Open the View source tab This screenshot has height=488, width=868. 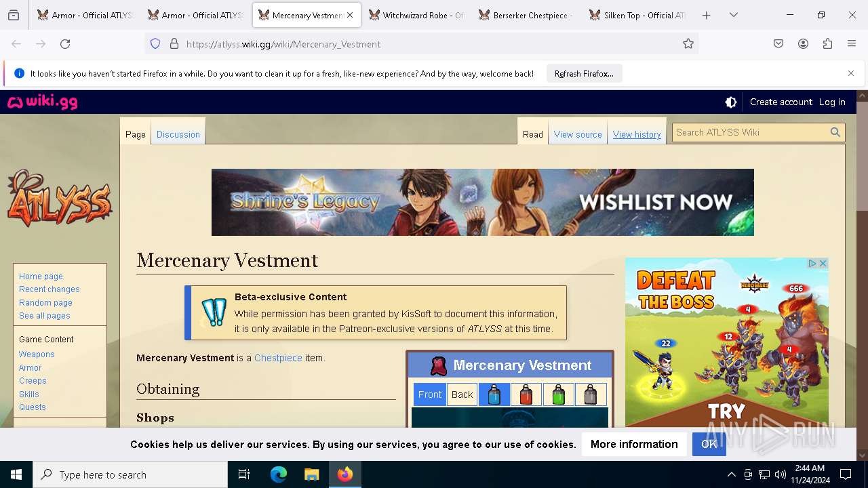tap(578, 134)
